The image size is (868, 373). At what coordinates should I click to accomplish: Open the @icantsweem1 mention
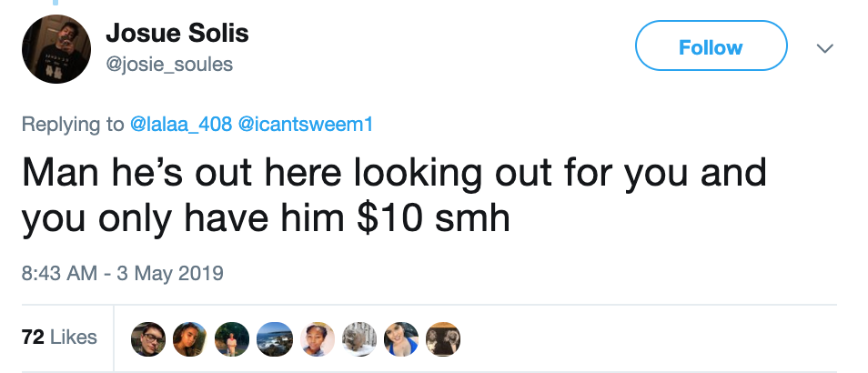(x=305, y=124)
